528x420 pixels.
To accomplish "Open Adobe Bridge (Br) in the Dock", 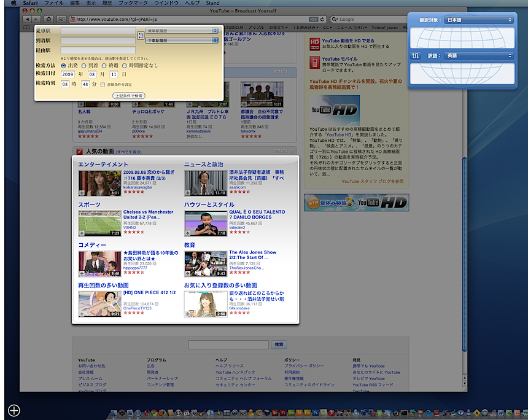I will pyautogui.click(x=275, y=413).
